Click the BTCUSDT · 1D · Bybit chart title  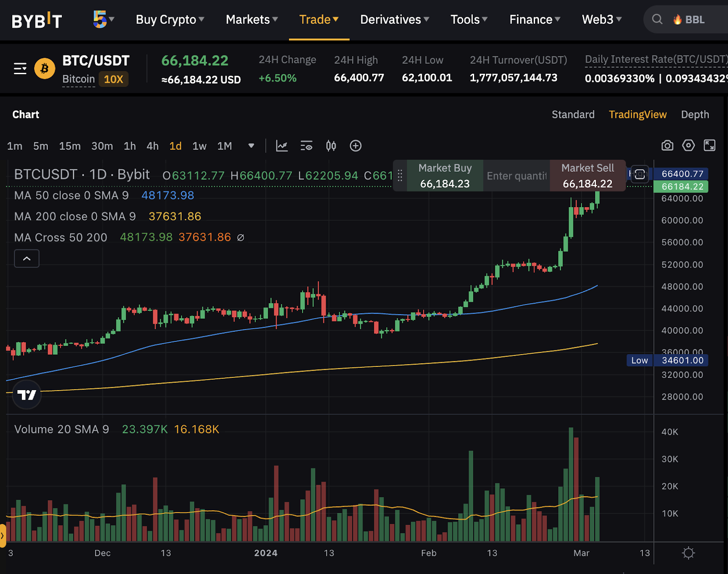pos(82,175)
